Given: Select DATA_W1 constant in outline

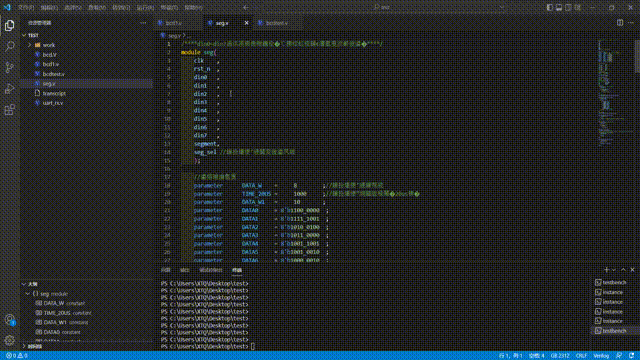Looking at the screenshot, I should click(87, 322).
